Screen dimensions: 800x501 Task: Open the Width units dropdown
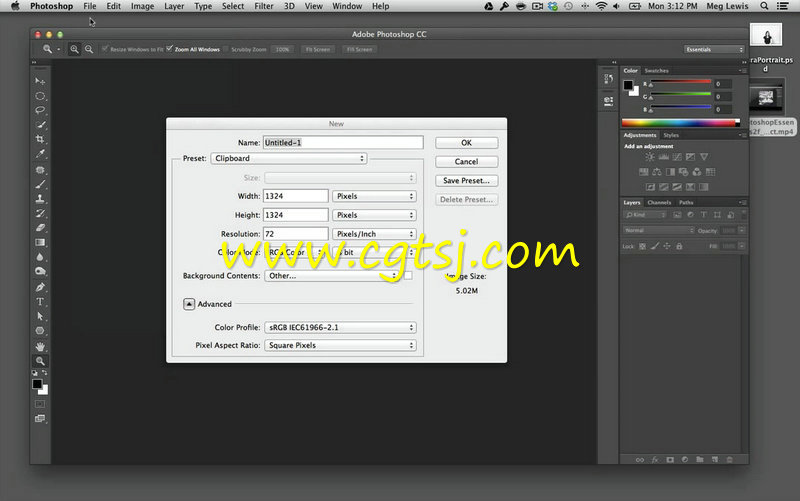[374, 196]
